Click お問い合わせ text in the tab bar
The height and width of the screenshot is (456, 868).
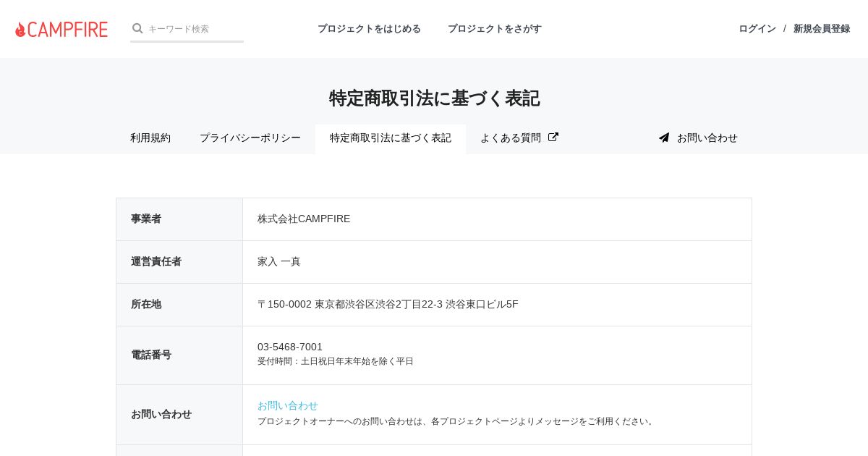pos(707,138)
